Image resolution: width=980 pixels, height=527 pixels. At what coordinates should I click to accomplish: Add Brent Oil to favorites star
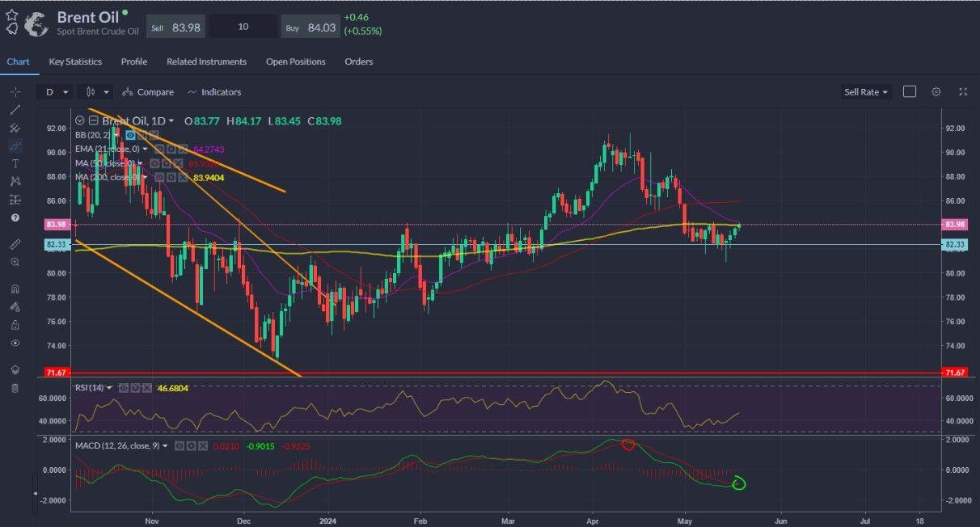coord(11,15)
